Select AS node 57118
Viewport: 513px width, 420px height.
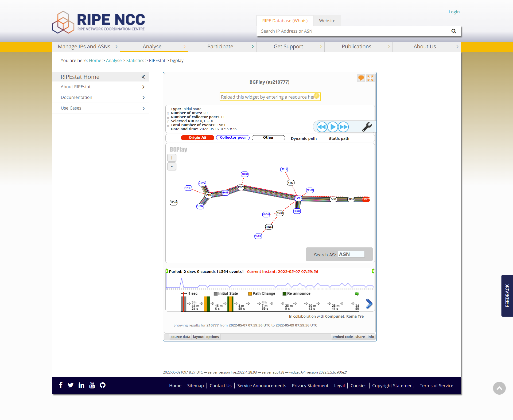(208, 195)
